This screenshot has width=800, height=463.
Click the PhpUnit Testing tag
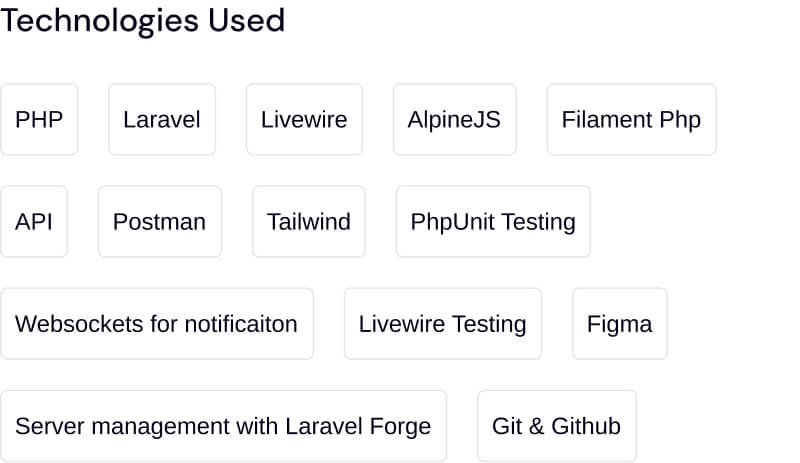[x=493, y=222]
